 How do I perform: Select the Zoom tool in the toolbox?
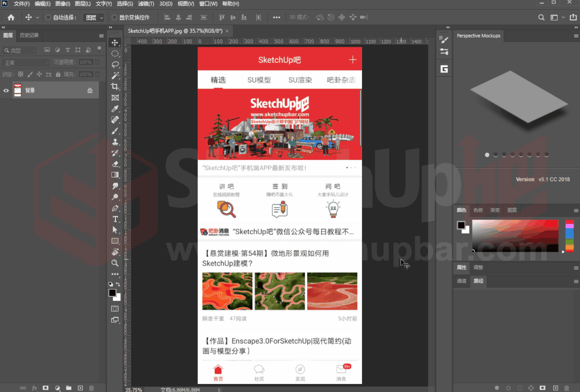(115, 263)
